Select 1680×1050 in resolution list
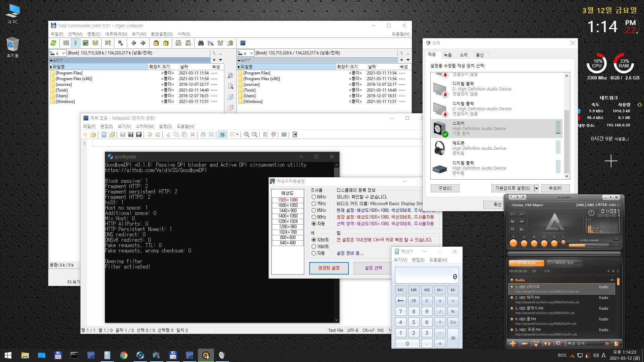This screenshot has height=362, width=644. coord(288,205)
